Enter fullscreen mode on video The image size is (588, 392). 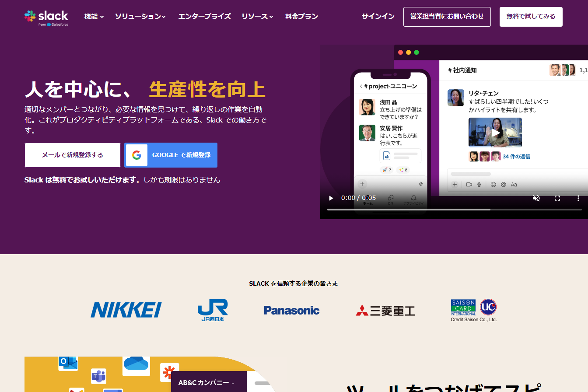[557, 198]
